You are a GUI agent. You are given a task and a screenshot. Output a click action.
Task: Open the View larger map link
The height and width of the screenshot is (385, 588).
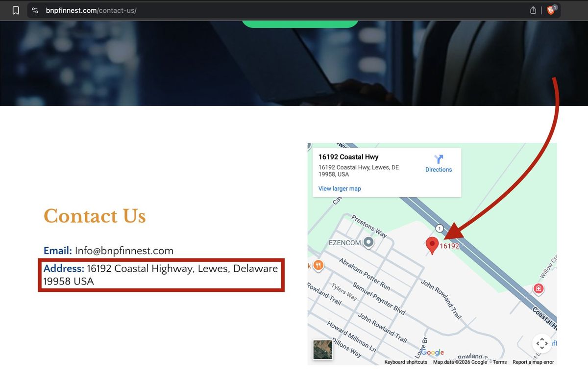click(x=340, y=189)
